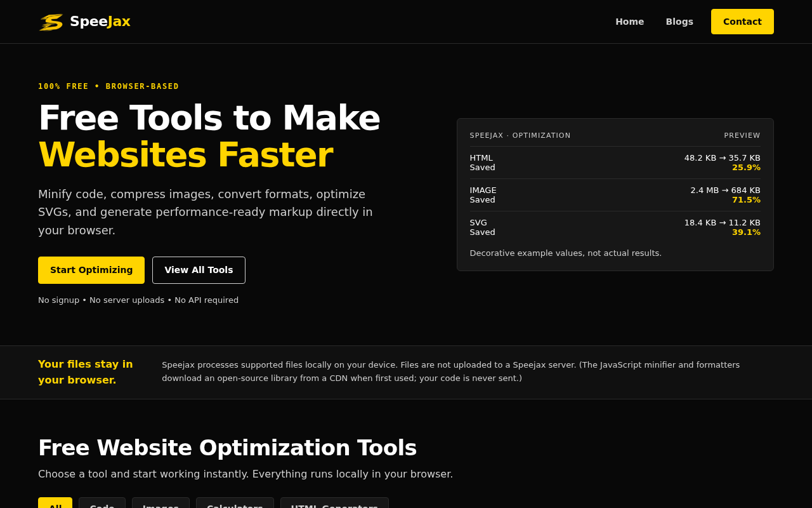Image resolution: width=812 pixels, height=508 pixels.
Task: Click the Free Website Optimization Tools heading
Action: coord(227,448)
